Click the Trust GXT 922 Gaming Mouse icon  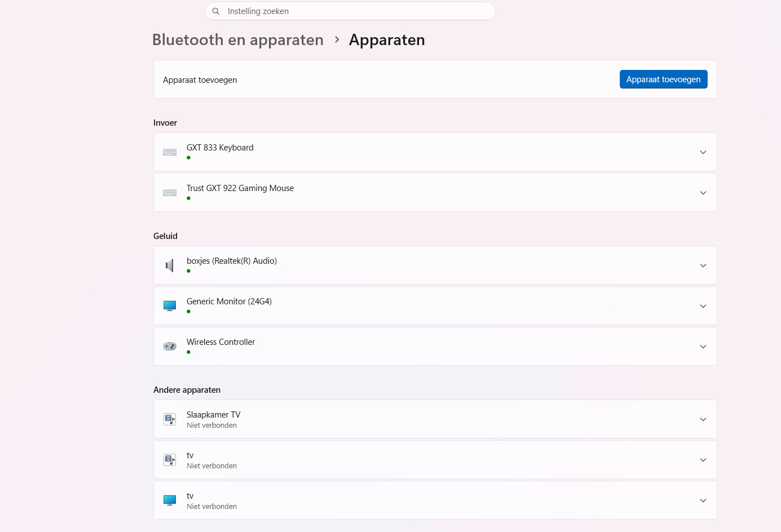tap(170, 193)
